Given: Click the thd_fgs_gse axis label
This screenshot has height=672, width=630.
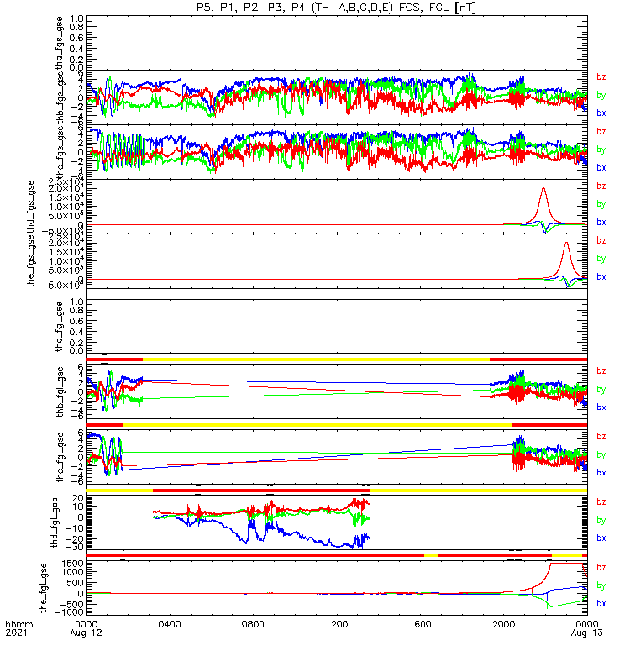Looking at the screenshot, I should [30, 207].
